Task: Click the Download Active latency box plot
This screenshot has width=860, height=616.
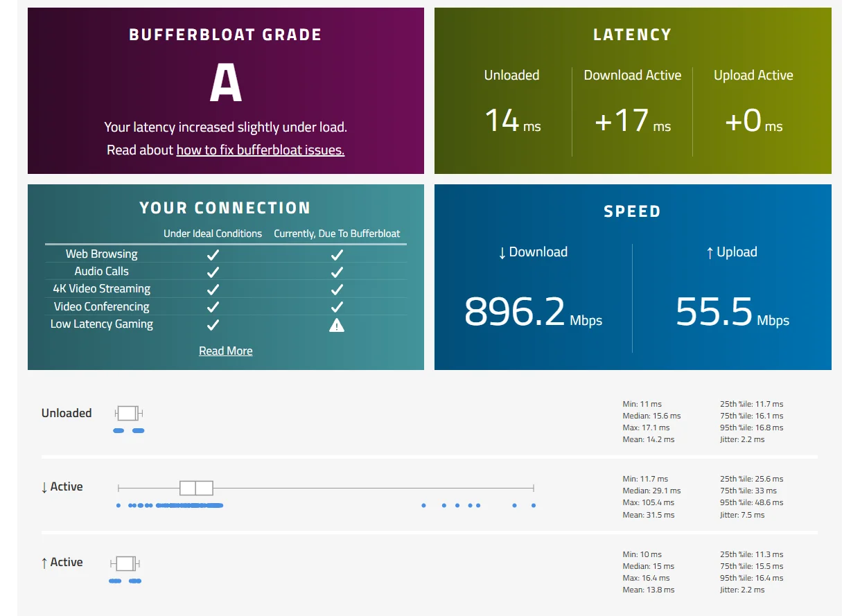Action: pyautogui.click(x=326, y=488)
